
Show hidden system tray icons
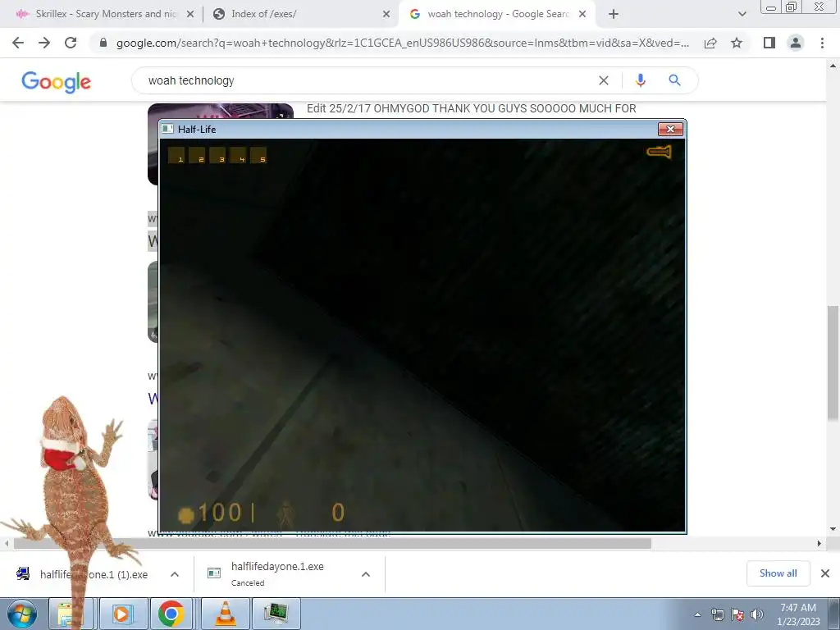click(697, 614)
